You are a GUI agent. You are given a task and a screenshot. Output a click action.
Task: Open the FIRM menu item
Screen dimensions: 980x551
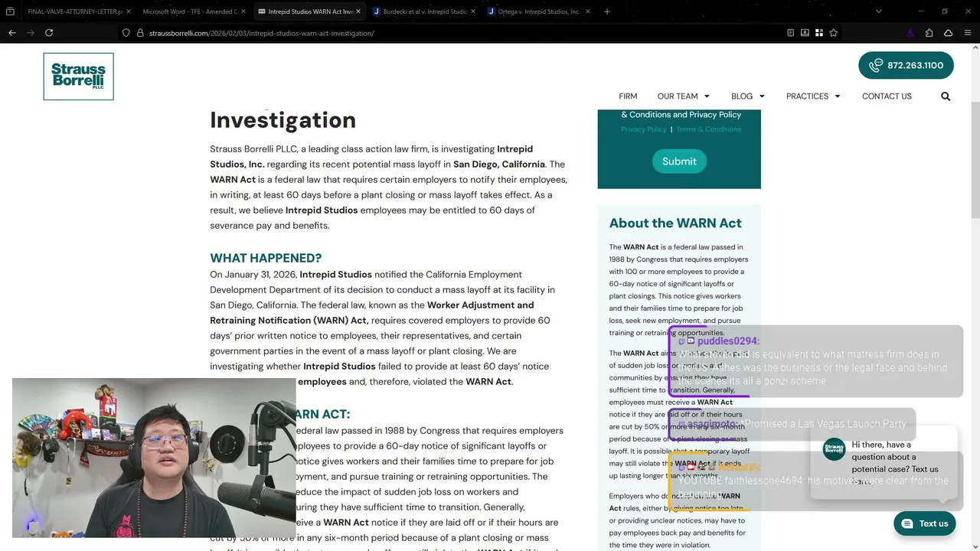pyautogui.click(x=628, y=96)
